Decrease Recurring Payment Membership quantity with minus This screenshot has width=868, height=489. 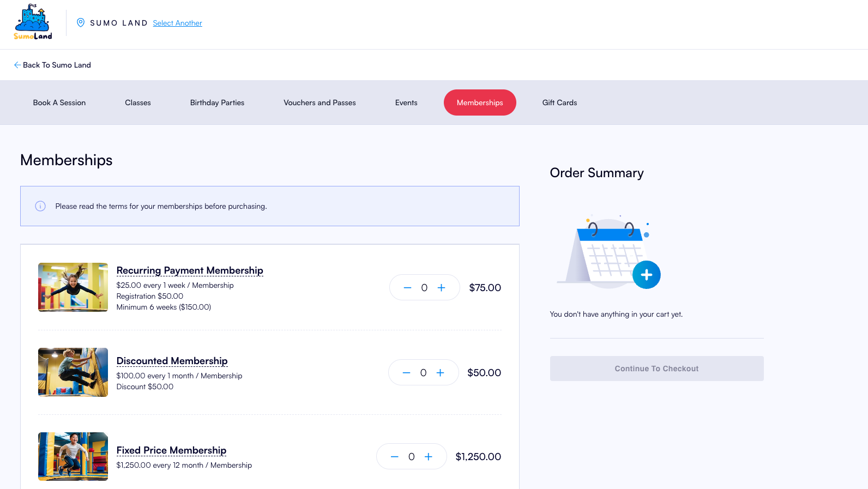tap(407, 287)
